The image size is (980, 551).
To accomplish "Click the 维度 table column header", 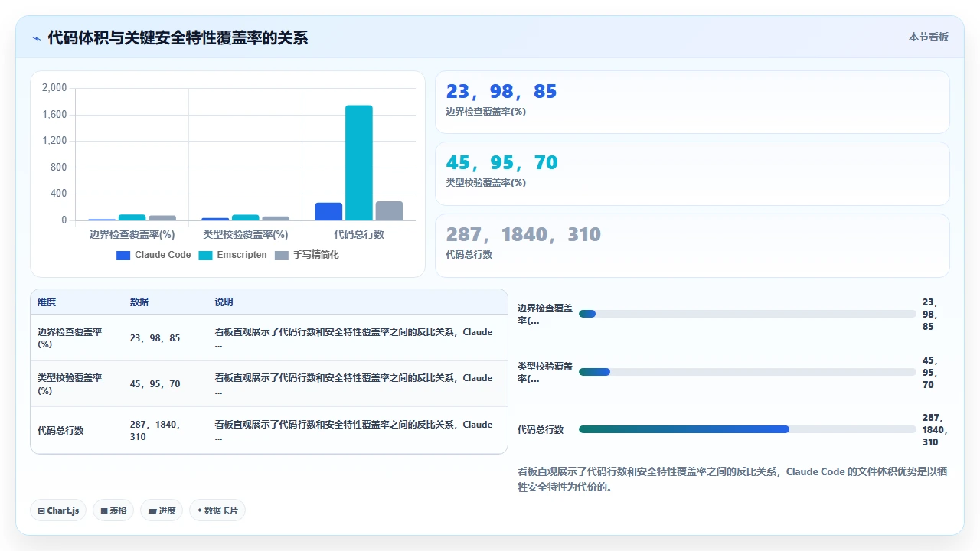I will tap(47, 302).
